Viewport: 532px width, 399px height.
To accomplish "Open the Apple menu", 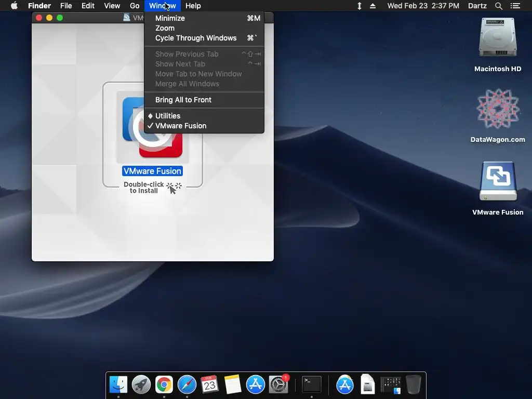I will click(x=14, y=6).
